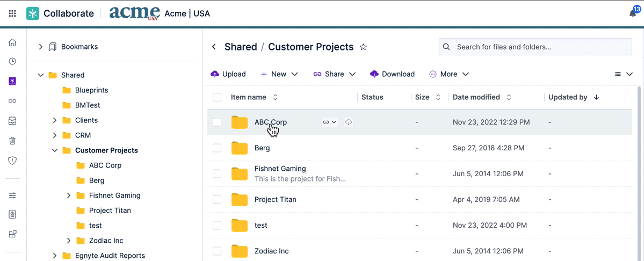Open the settings sliders icon in sidebar
The height and width of the screenshot is (261, 644).
coord(12,195)
